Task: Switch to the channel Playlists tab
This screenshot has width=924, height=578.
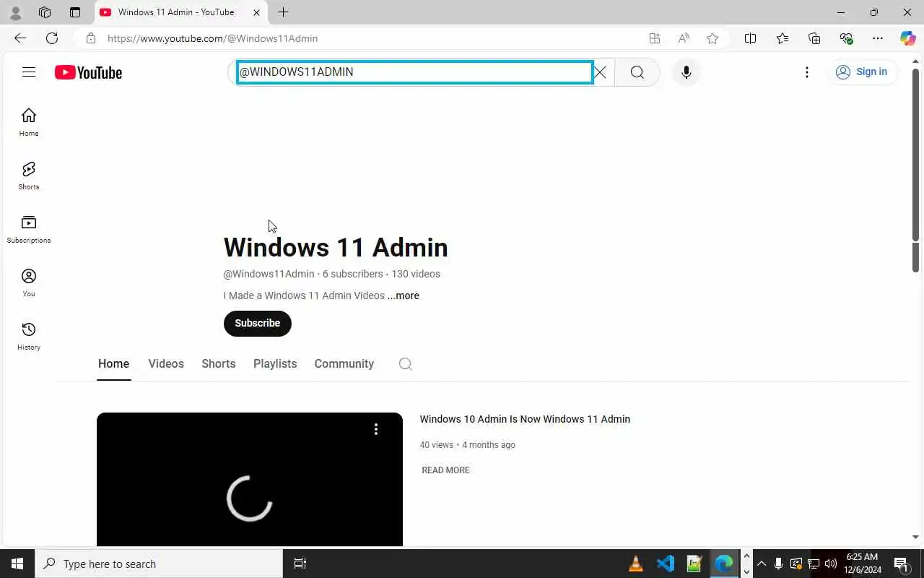Action: click(x=275, y=364)
